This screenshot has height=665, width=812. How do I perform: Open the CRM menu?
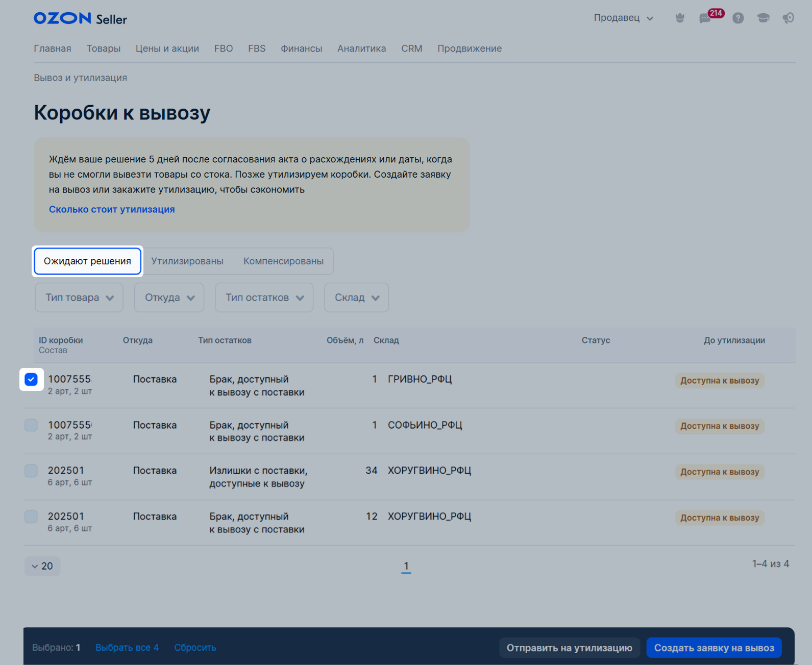412,48
